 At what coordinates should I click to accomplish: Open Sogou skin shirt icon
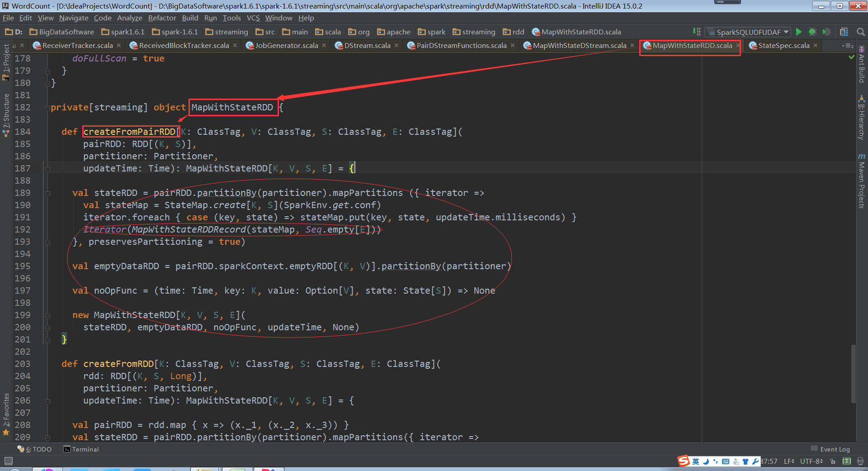click(x=745, y=461)
